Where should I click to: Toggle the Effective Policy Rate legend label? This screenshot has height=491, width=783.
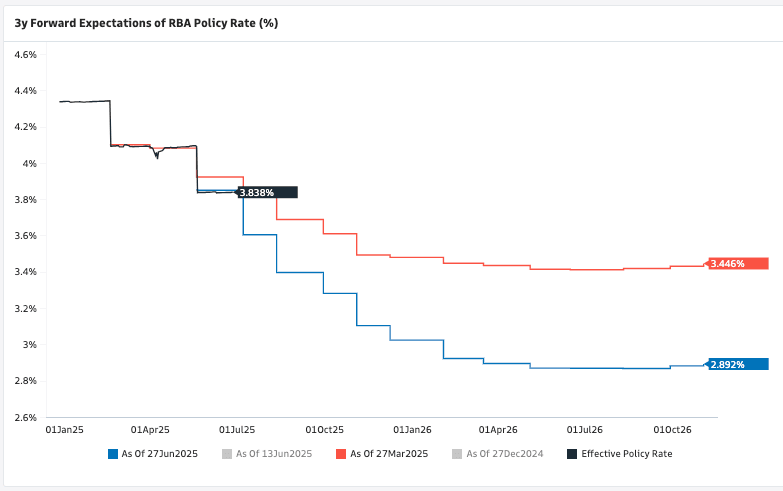coord(626,454)
